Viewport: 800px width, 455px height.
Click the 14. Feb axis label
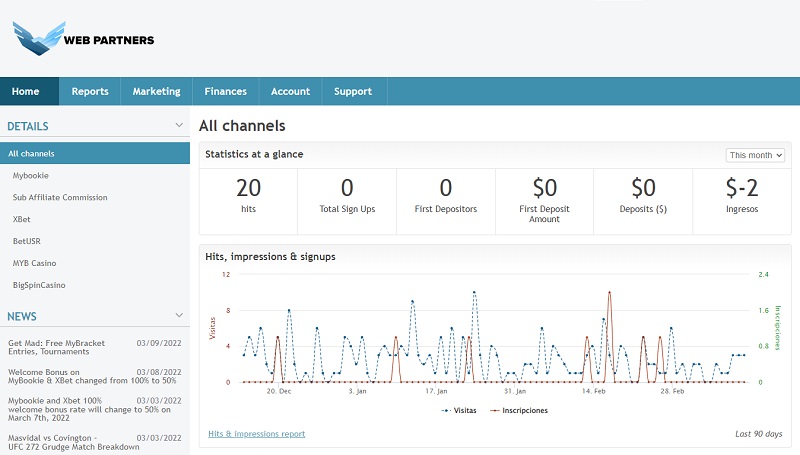pos(593,391)
